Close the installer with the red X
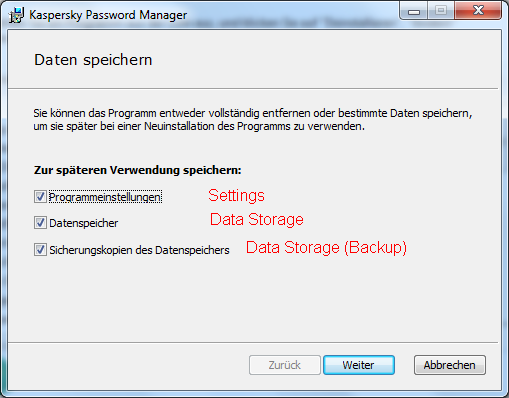 (478, 11)
